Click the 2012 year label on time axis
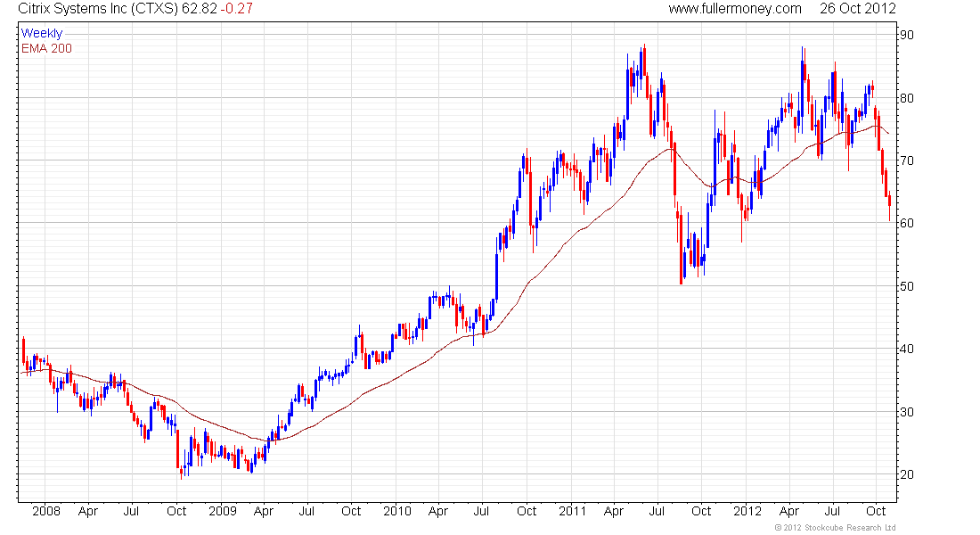Screen dimensions: 980x535 tap(747, 511)
